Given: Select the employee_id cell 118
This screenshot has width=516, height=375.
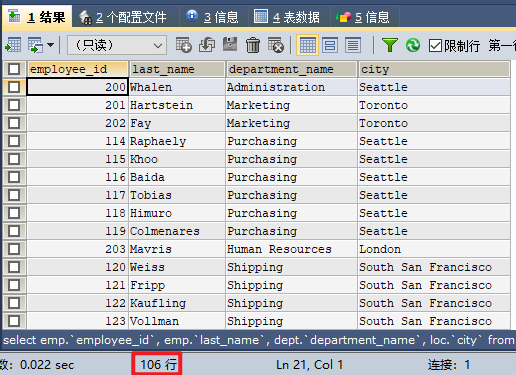Looking at the screenshot, I should (77, 213).
